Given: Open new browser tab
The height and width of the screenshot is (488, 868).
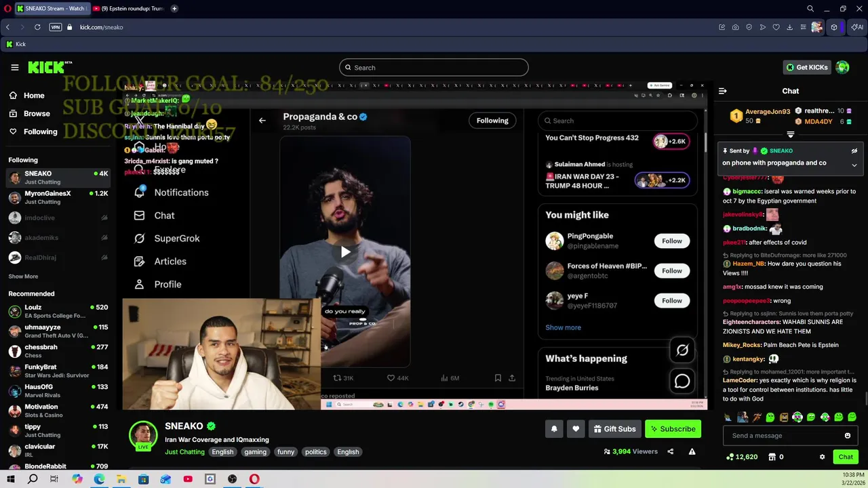Looking at the screenshot, I should (x=174, y=9).
